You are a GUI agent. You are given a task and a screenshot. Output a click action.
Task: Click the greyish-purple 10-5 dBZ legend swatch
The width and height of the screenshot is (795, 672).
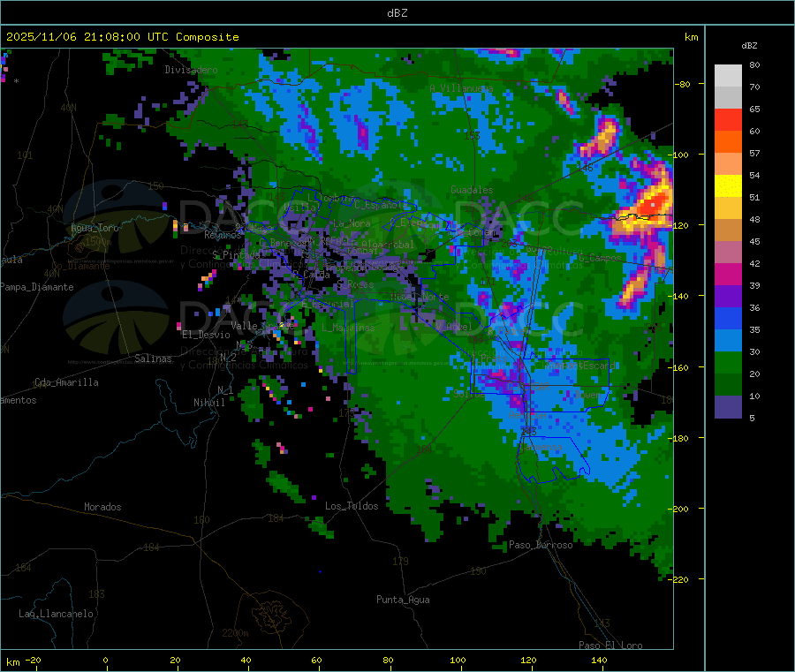[x=728, y=407]
